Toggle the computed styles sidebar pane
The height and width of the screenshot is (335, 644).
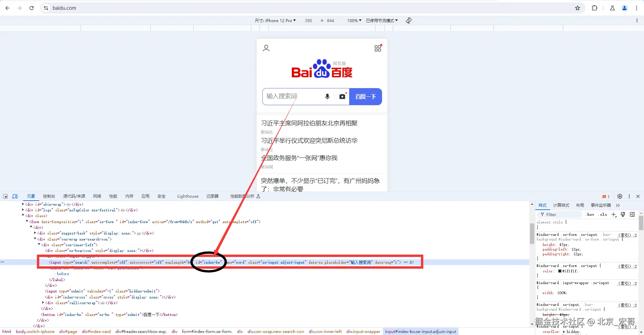[632, 214]
